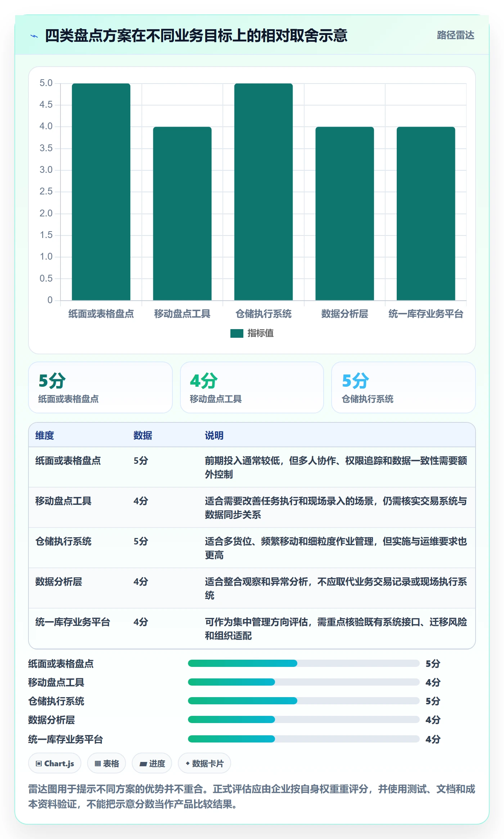
Task: Click the diamond icon in 数据卡片 chip
Action: point(188,763)
